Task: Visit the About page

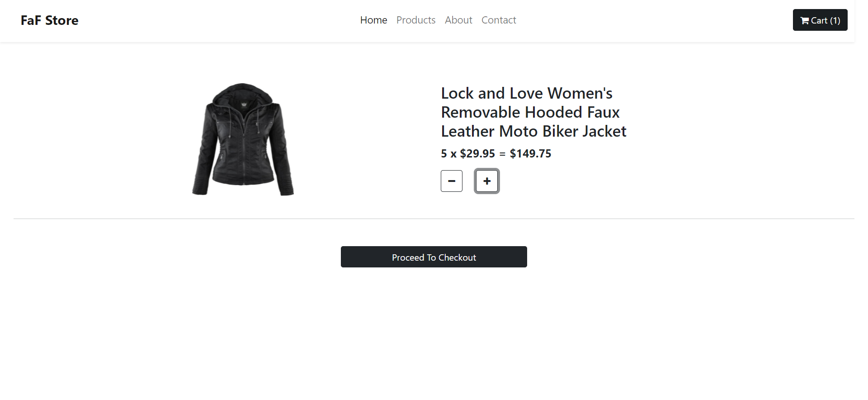Action: click(458, 20)
